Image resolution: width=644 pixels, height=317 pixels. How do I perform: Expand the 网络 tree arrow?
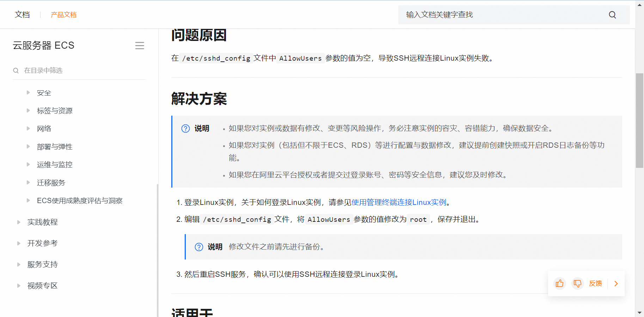(28, 129)
